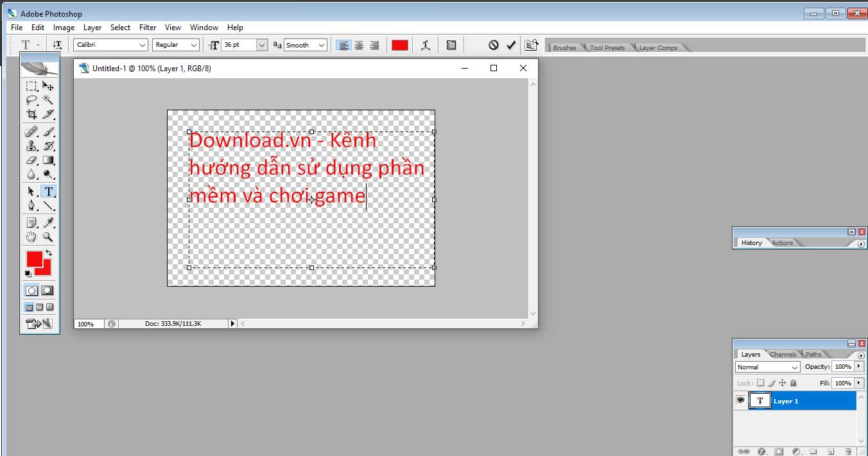This screenshot has height=456, width=868.
Task: Toggle the Character and Paragraph palettes
Action: [x=451, y=45]
